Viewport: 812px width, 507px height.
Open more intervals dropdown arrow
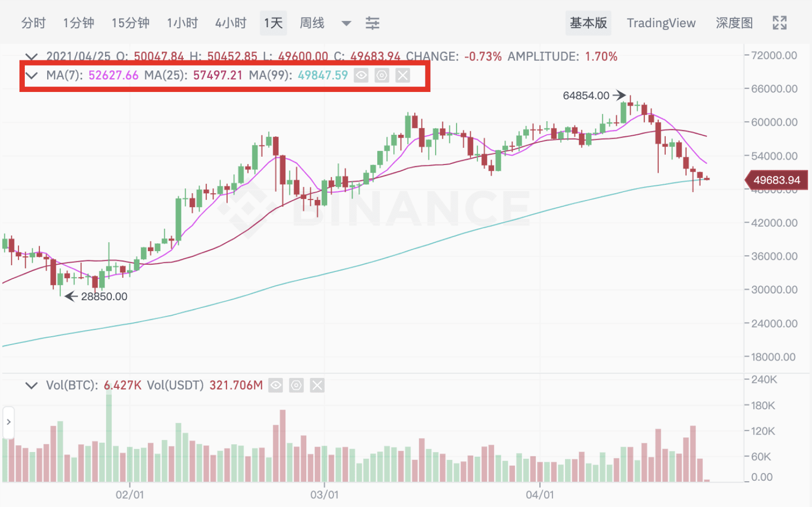click(x=346, y=23)
